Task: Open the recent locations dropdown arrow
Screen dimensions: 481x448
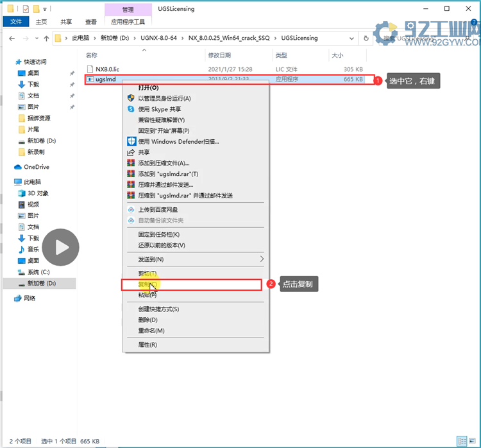Action: (37, 39)
